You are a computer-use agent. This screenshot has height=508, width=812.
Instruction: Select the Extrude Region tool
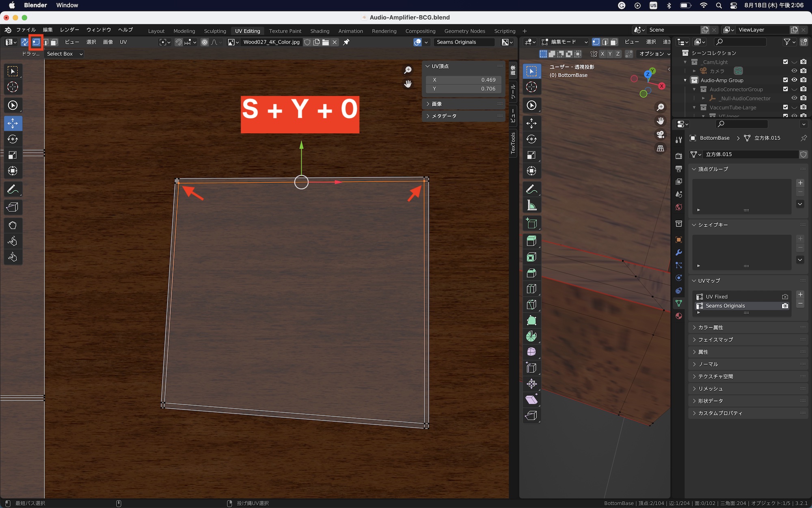pos(531,241)
